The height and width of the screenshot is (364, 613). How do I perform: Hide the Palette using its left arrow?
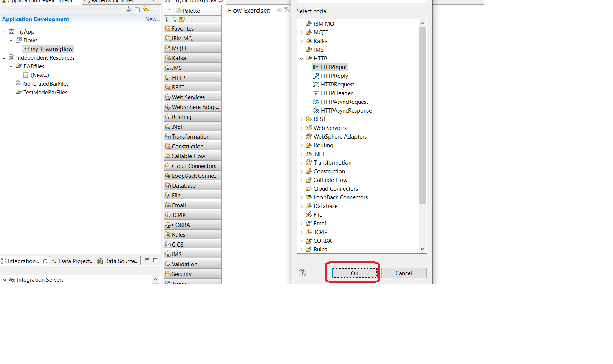tap(169, 11)
